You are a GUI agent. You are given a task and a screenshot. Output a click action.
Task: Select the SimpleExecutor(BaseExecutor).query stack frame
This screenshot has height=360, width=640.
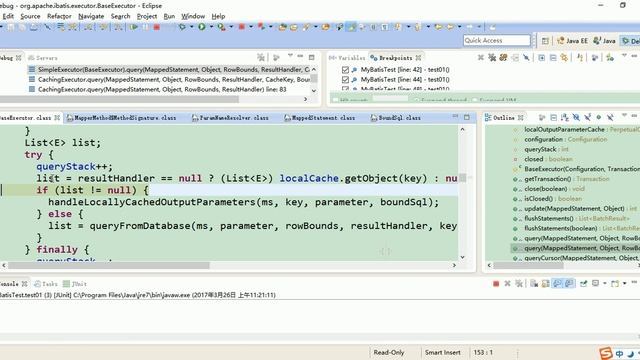pyautogui.click(x=169, y=70)
